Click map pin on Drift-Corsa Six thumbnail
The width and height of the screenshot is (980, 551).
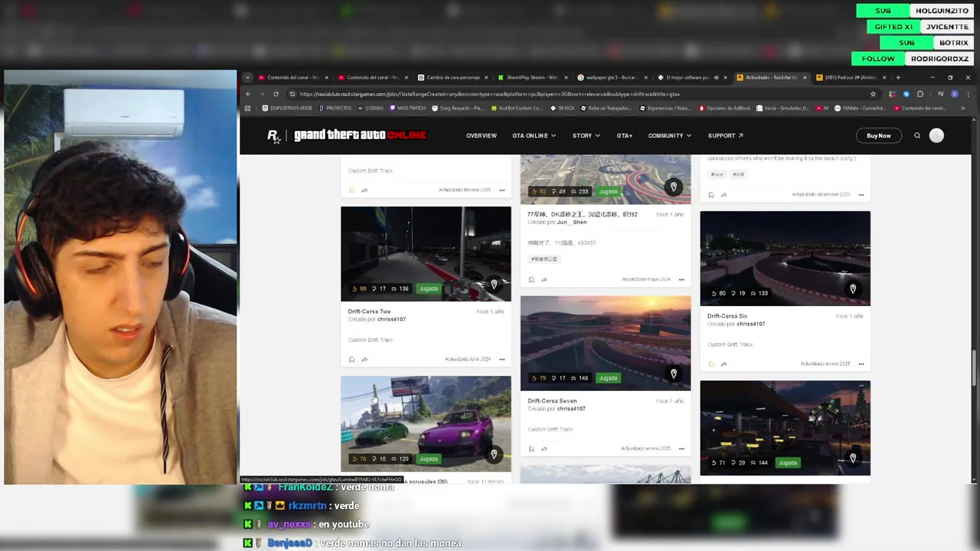tap(853, 289)
